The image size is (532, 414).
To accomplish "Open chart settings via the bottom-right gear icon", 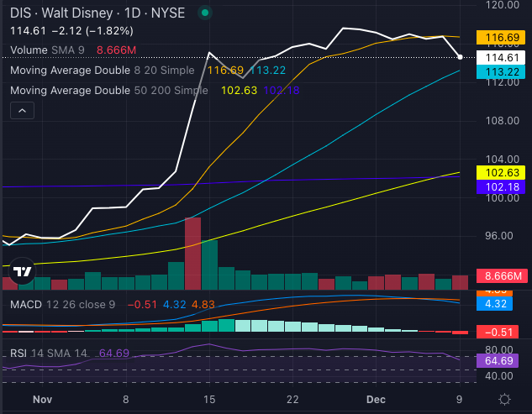I will coord(503,399).
